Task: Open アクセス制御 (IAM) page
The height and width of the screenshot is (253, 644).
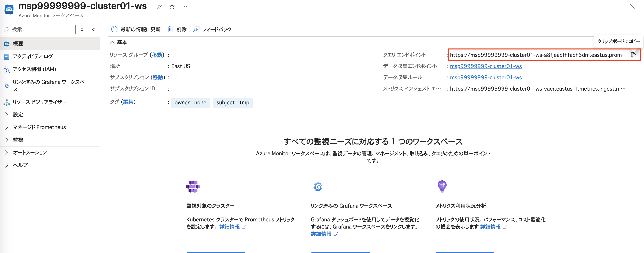Action: (x=34, y=69)
